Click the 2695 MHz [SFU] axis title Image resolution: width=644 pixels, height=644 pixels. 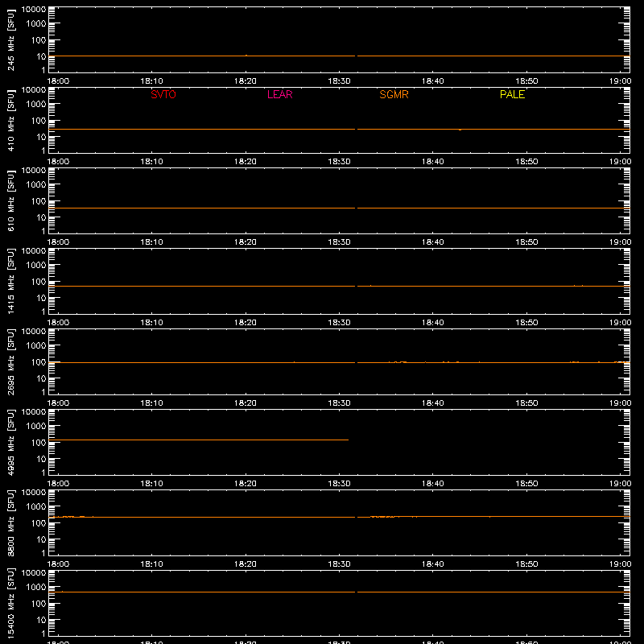[10, 361]
